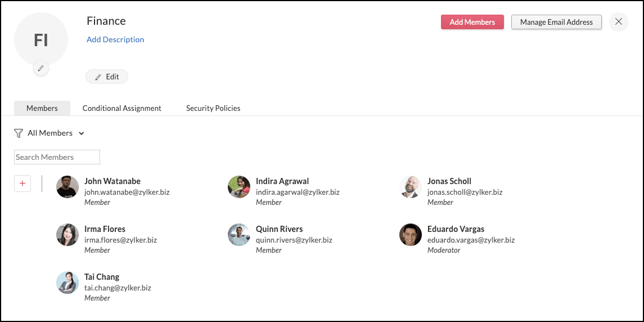Select Tai Chang's profile picture
Viewport: 644px width, 322px height.
click(x=67, y=283)
